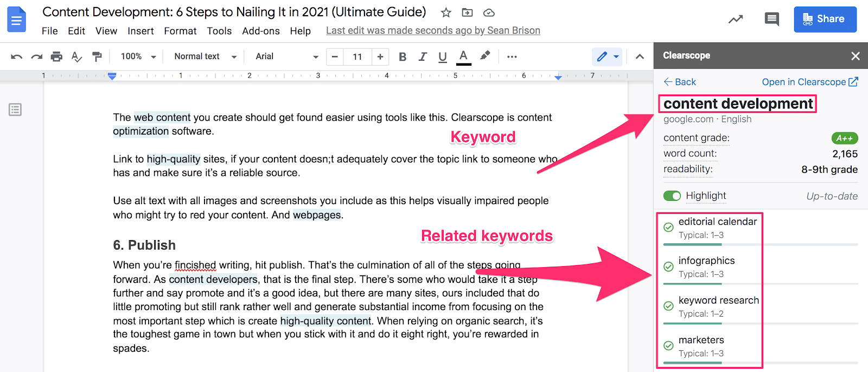Open the text color picker
This screenshot has height=372, width=868.
click(x=463, y=56)
